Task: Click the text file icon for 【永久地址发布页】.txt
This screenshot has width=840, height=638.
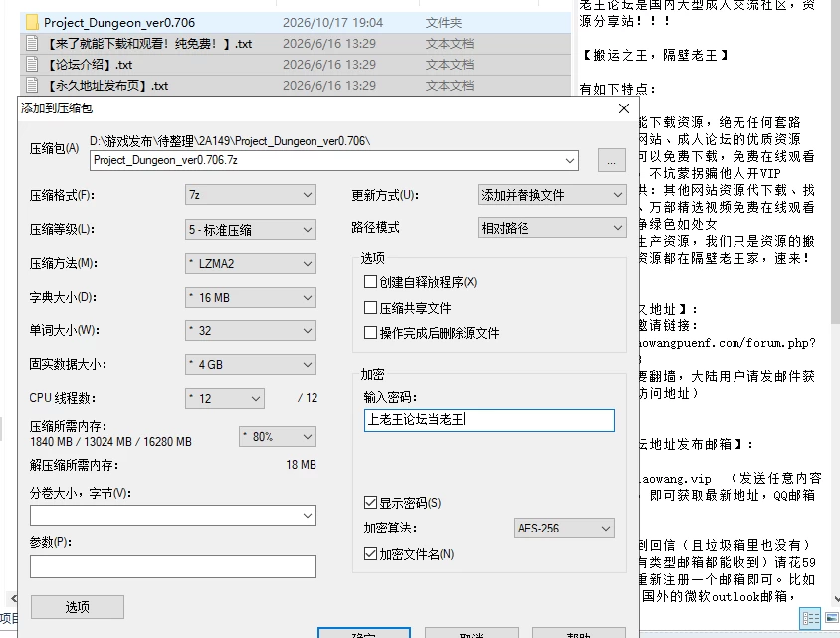Action: (x=32, y=86)
